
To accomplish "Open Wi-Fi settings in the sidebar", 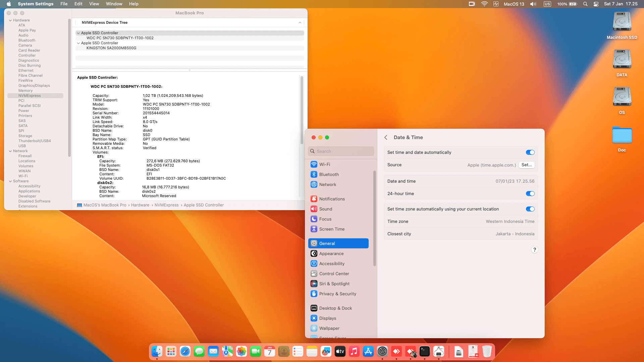I will (324, 164).
